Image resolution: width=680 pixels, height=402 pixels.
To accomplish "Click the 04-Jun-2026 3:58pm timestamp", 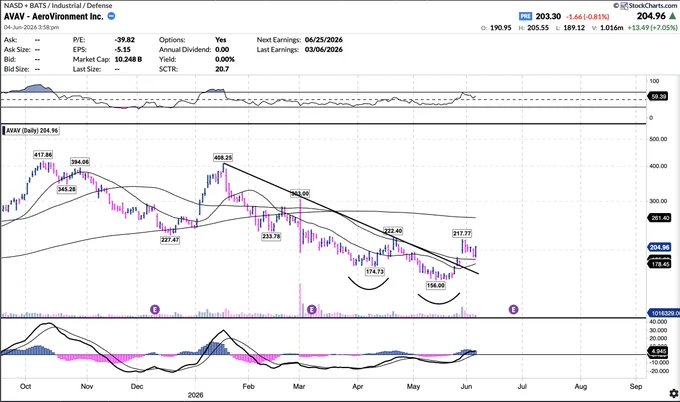I will tap(31, 27).
